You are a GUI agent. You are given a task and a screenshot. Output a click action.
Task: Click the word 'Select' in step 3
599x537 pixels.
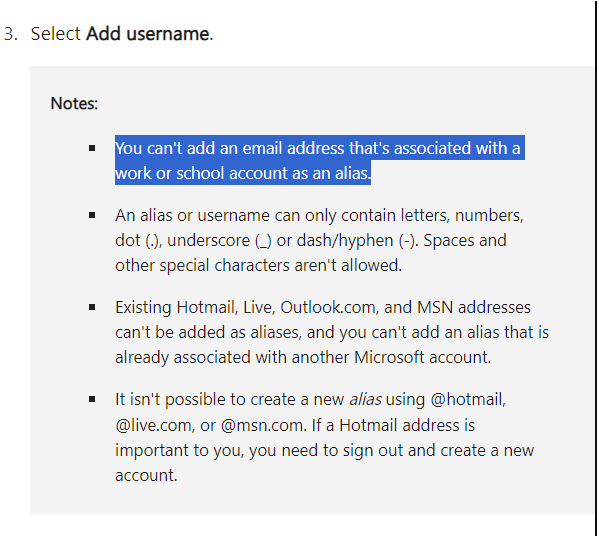click(x=56, y=34)
